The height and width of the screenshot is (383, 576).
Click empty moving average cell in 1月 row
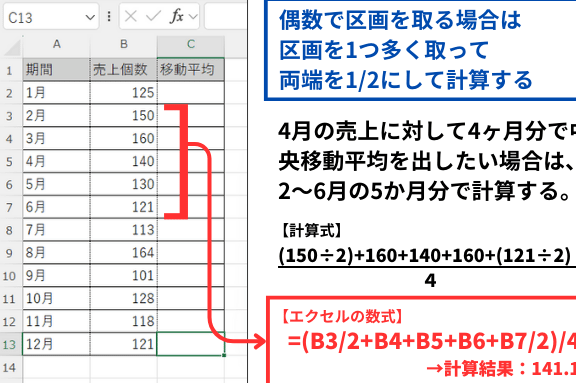(191, 93)
